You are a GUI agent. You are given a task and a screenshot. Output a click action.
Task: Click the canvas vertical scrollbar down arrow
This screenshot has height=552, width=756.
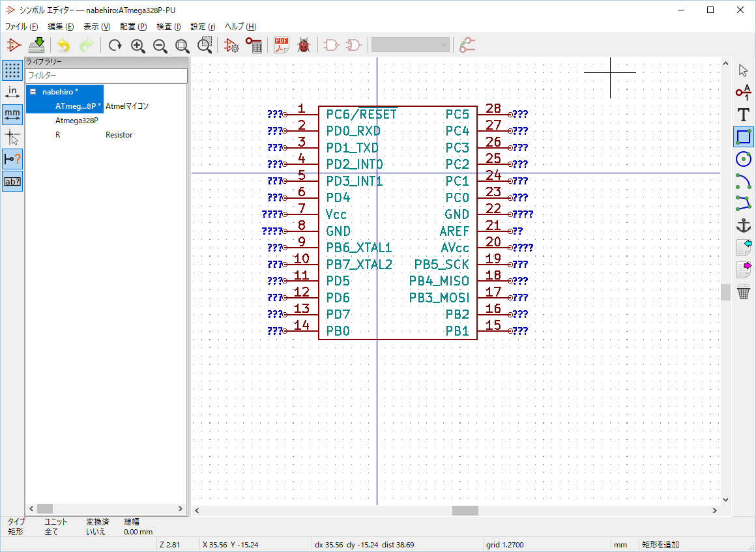coord(725,500)
